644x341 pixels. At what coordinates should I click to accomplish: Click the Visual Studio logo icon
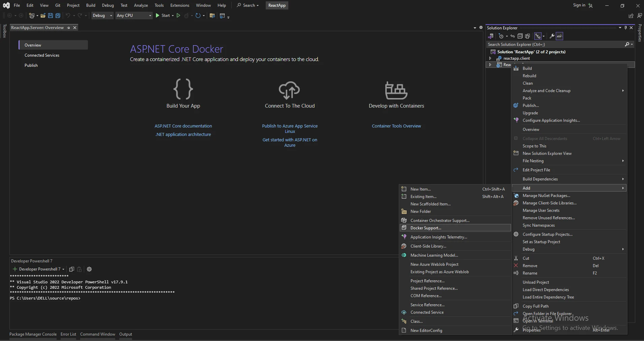pos(6,5)
